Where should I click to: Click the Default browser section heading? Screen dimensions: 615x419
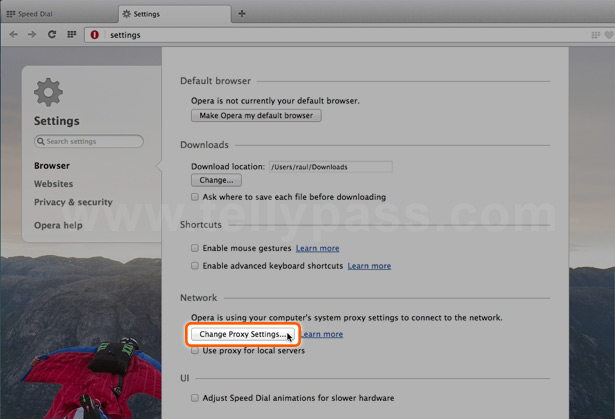click(215, 81)
